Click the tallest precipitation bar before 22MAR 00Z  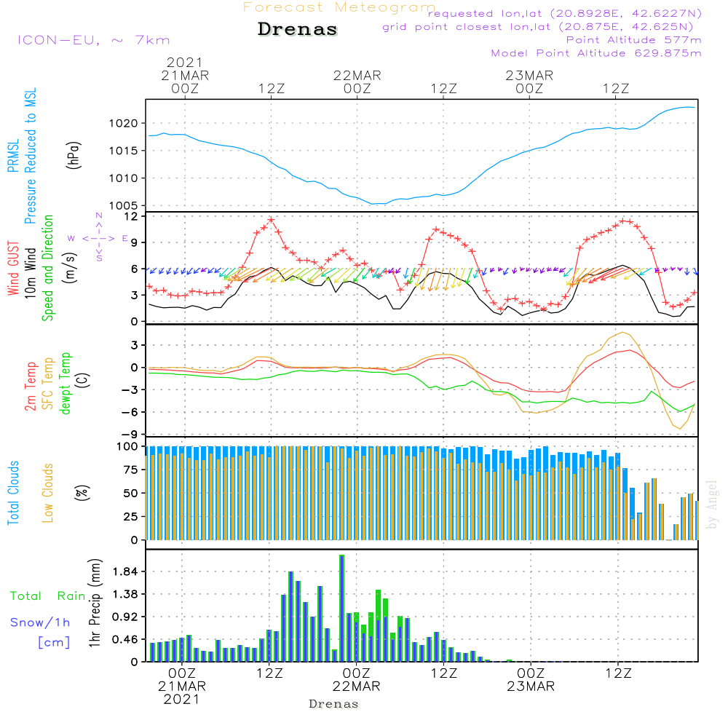coord(341,608)
